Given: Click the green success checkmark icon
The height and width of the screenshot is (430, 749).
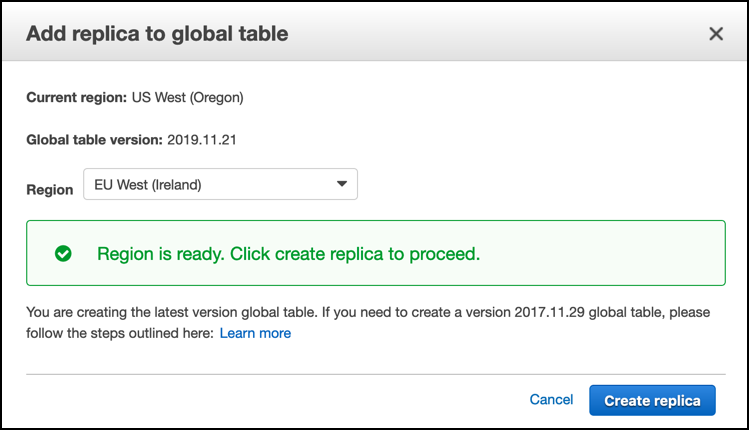Looking at the screenshot, I should (x=63, y=254).
